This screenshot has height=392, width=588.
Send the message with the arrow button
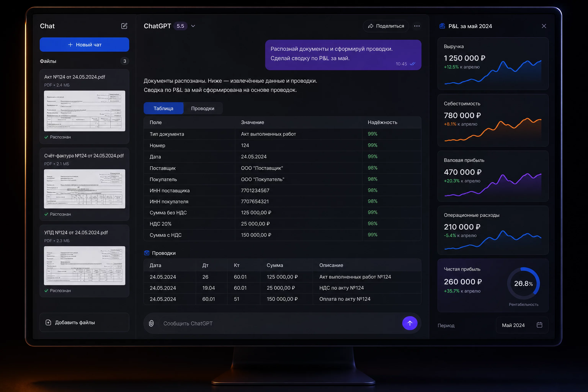tap(410, 323)
